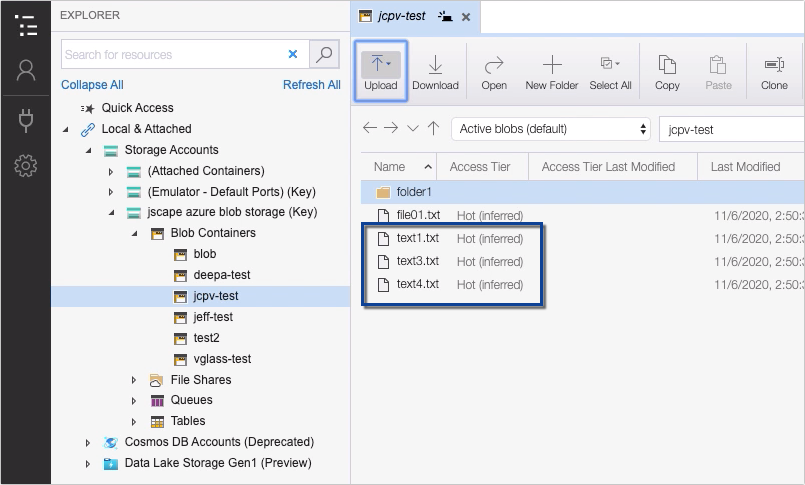Viewport: 805px width, 485px height.
Task: Click the search magnifier button
Action: [x=324, y=54]
